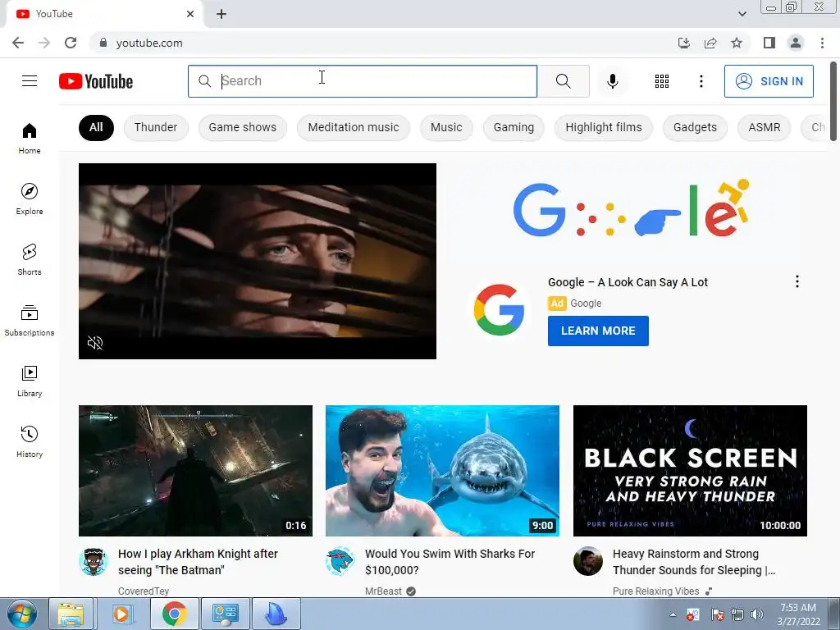Open 'Google – A Look Can Say A Lot' title

click(628, 282)
